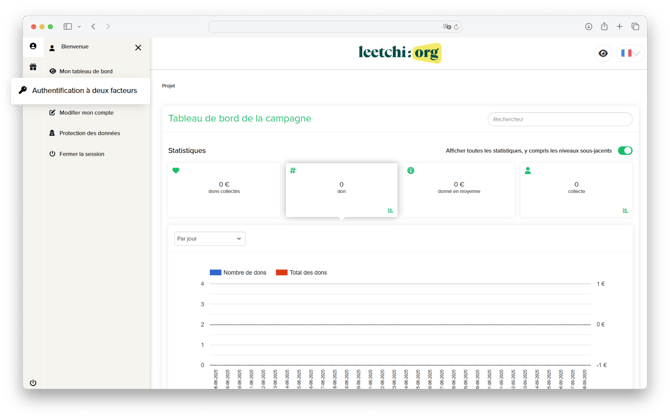The width and height of the screenshot is (670, 420).
Task: Click the translate icon in address bar
Action: coord(447,27)
